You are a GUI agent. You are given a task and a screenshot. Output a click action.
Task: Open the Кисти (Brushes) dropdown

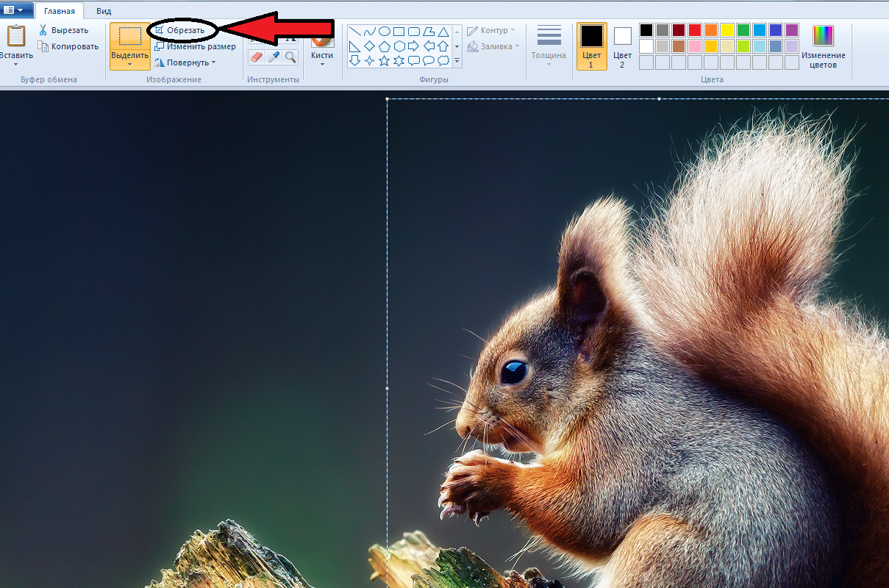[x=322, y=59]
